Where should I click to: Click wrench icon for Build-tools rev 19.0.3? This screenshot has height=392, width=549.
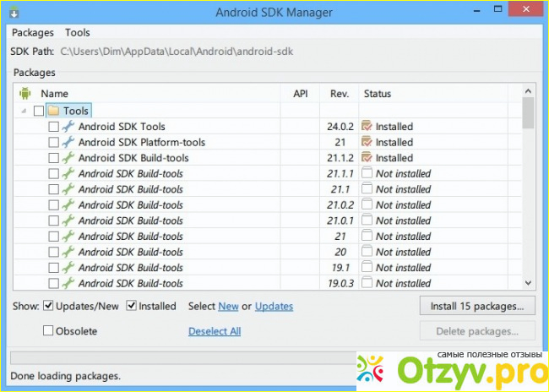pyautogui.click(x=68, y=284)
